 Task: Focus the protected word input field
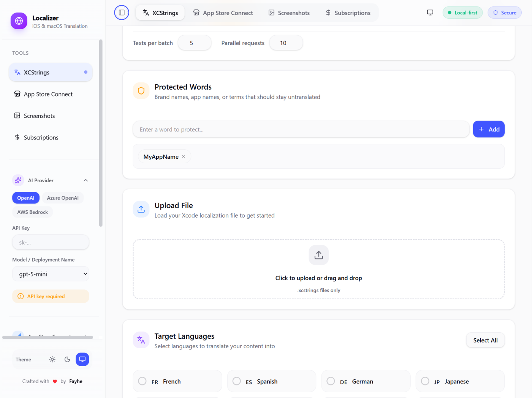301,130
